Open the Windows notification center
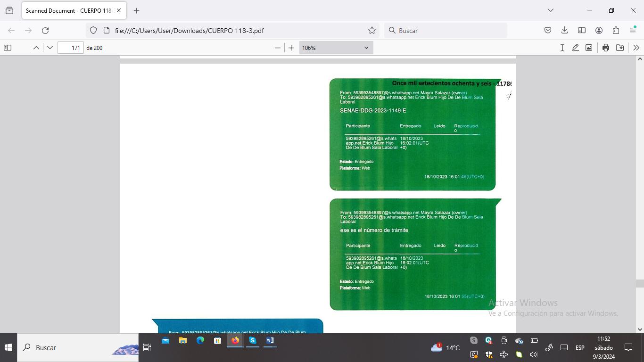 [x=628, y=347]
